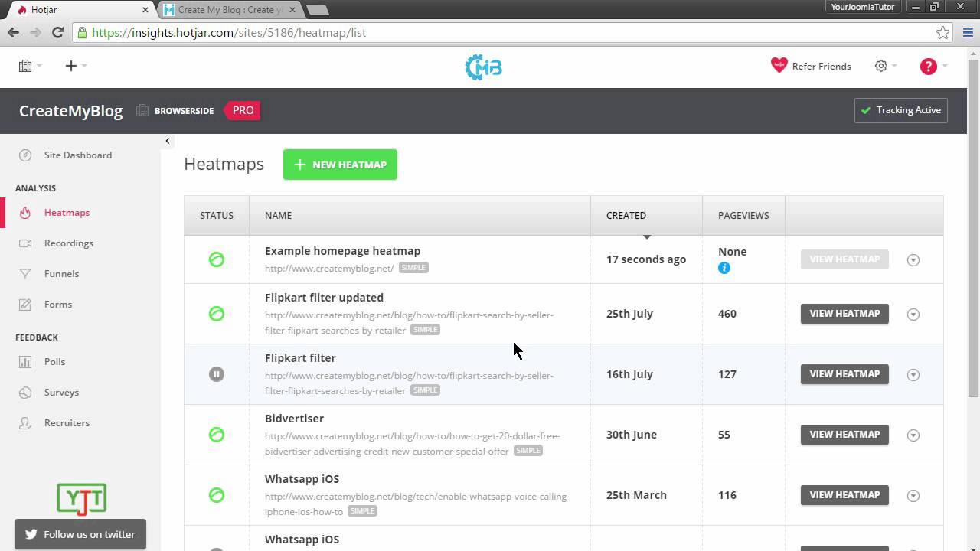Viewport: 980px width, 551px height.
Task: Toggle status of Whatsapp iOS 25th March
Action: 217,495
